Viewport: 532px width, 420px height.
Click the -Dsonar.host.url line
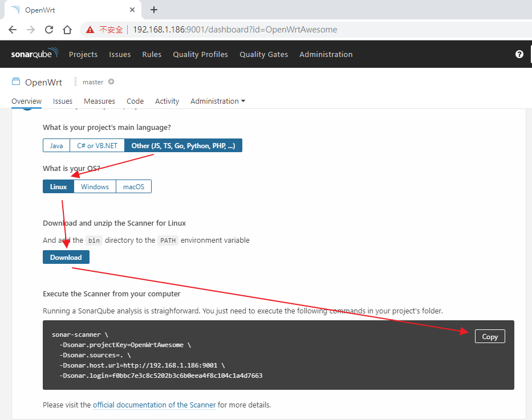[142, 365]
